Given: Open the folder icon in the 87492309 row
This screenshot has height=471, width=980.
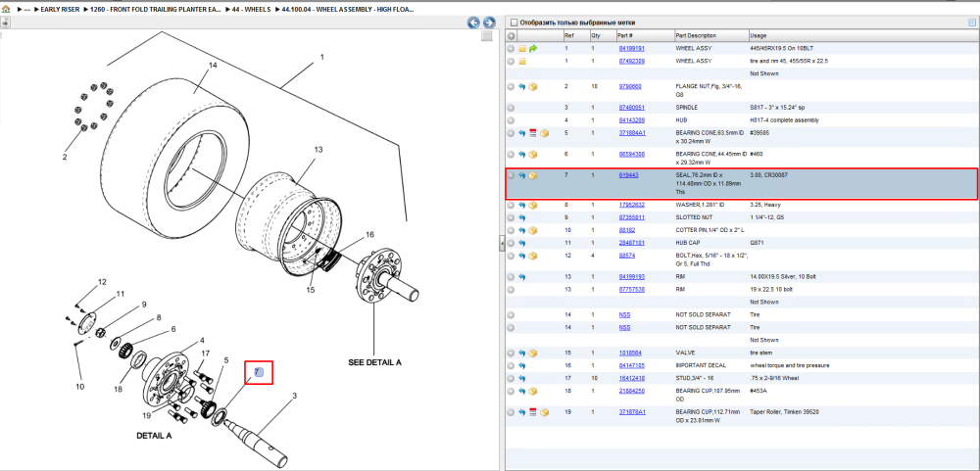Looking at the screenshot, I should pyautogui.click(x=522, y=62).
